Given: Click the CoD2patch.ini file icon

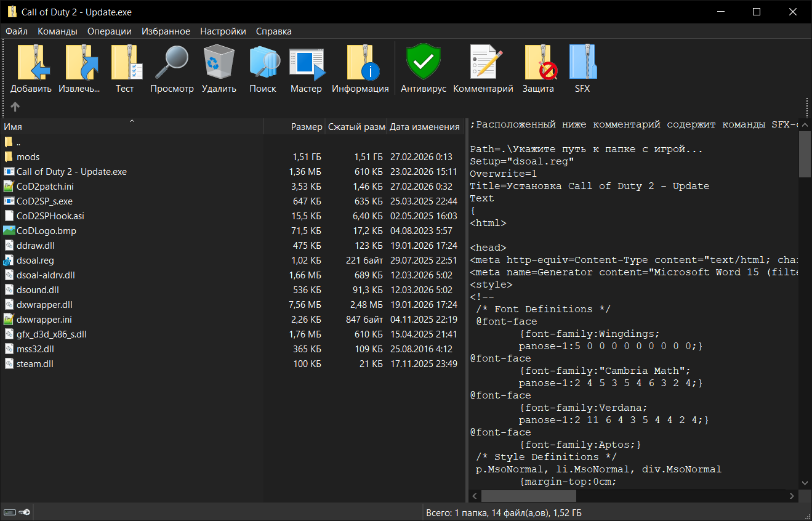Looking at the screenshot, I should pos(9,187).
